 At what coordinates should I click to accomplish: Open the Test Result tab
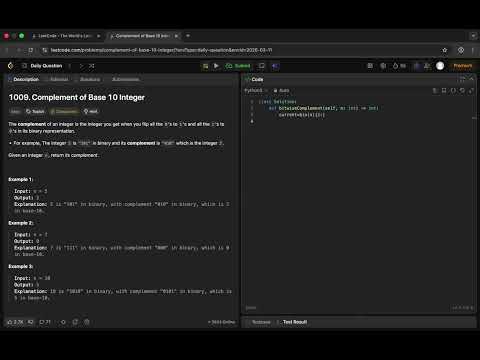[292, 322]
